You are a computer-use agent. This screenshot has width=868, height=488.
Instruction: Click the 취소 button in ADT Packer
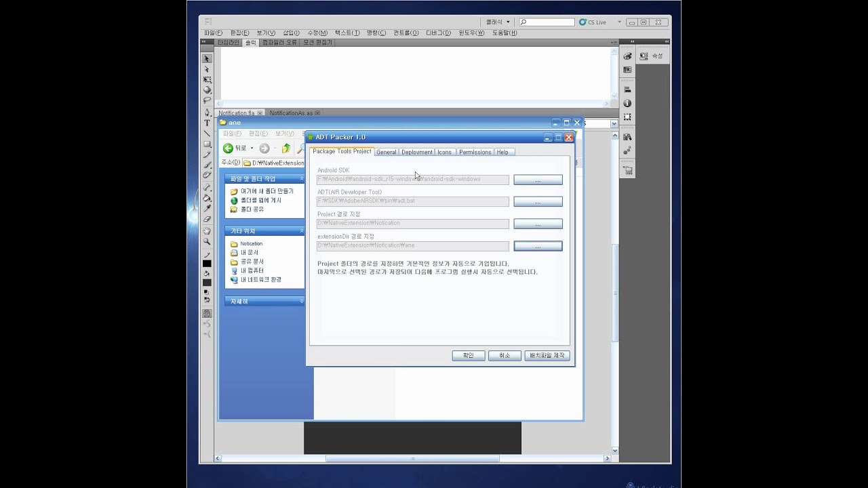pos(505,355)
